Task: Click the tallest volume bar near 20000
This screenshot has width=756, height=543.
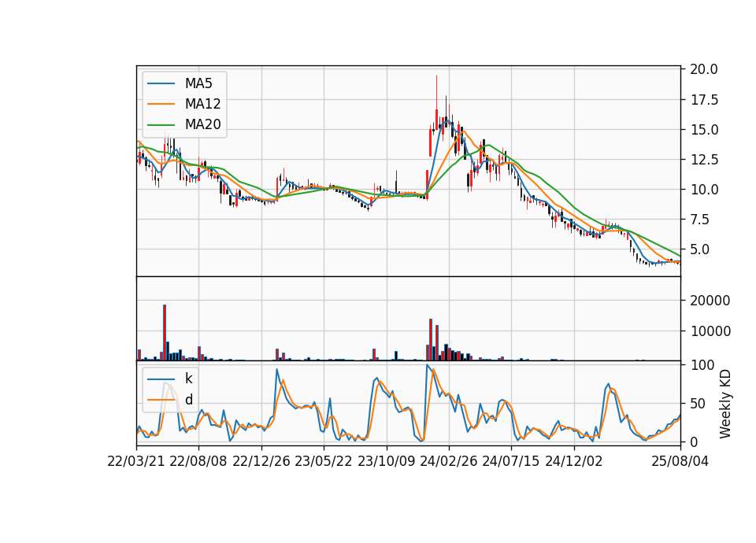Action: pyautogui.click(x=165, y=332)
